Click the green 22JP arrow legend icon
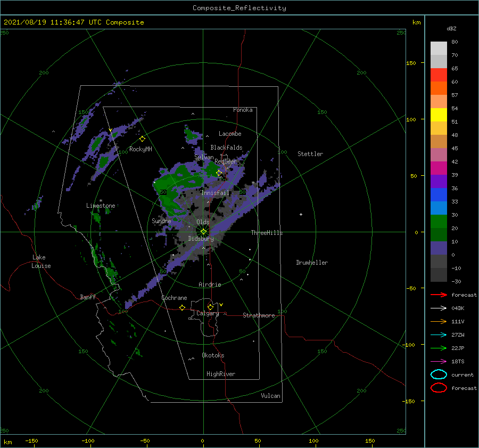 click(x=439, y=348)
